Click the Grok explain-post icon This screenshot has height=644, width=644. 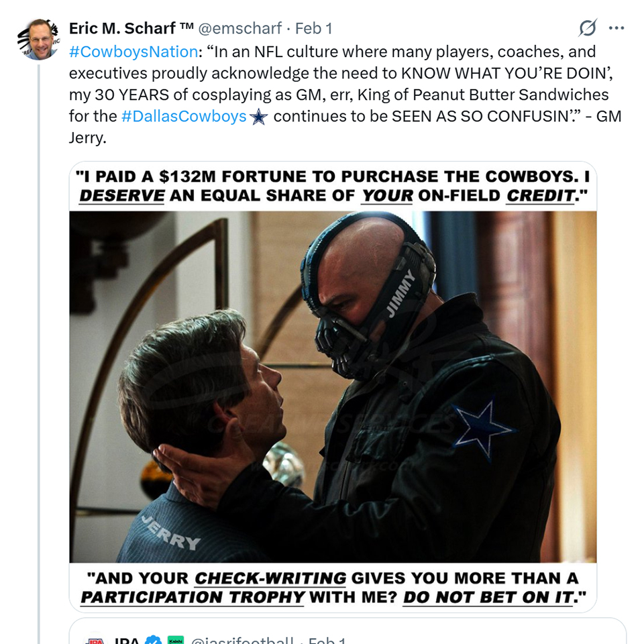588,28
